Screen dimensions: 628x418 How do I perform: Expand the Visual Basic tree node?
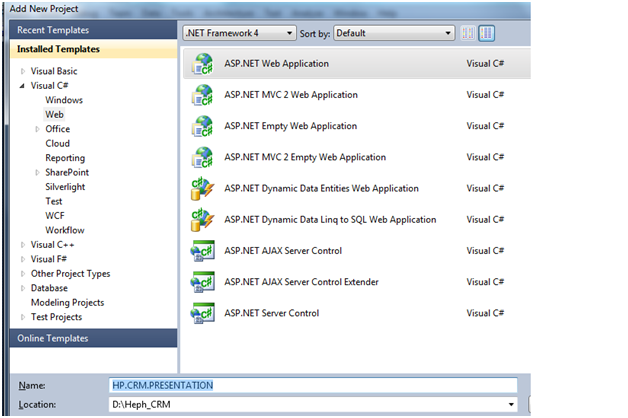pos(23,71)
